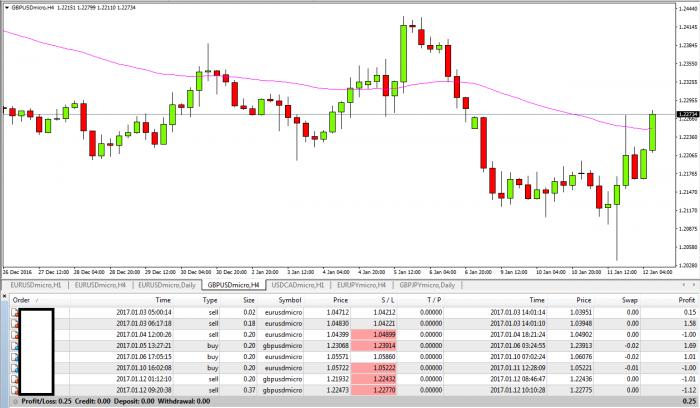Screen dimensions: 700x408
Task: Click the highlighted stop loss 1.05222
Action: coord(374,368)
